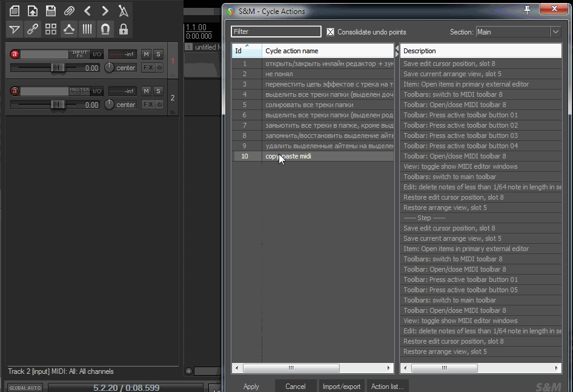Mute track 2
The height and width of the screenshot is (392, 573).
tap(146, 91)
